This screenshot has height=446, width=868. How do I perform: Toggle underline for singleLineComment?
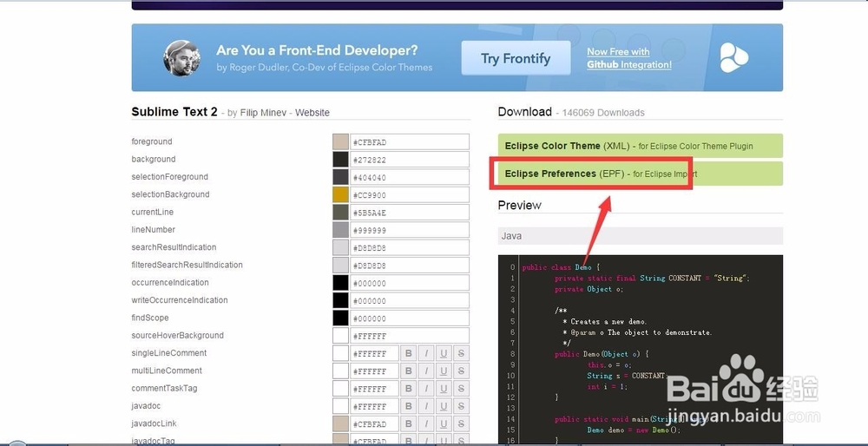[x=444, y=353]
